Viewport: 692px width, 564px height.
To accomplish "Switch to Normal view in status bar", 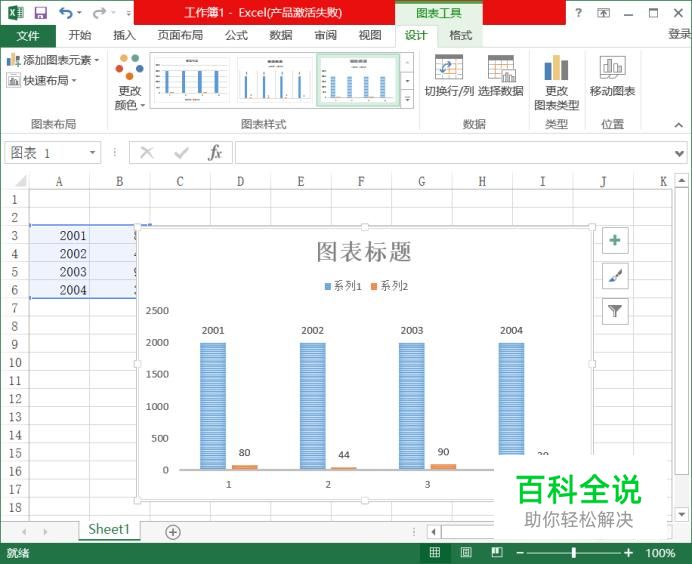I will pyautogui.click(x=435, y=553).
